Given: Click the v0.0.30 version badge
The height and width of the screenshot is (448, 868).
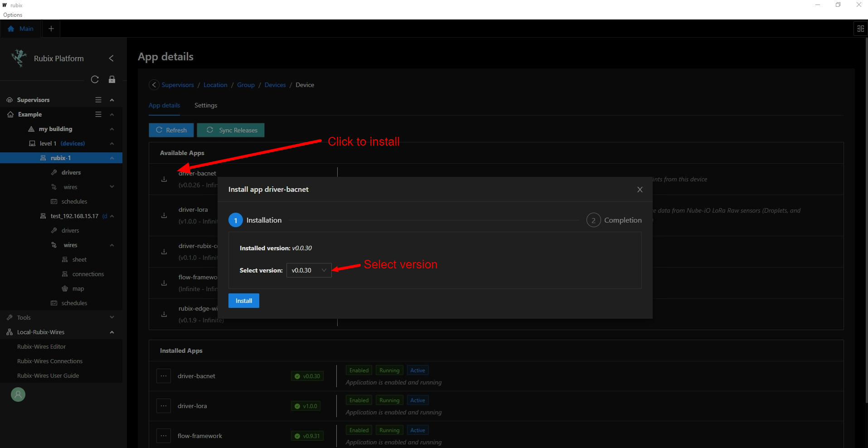Looking at the screenshot, I should (x=307, y=376).
